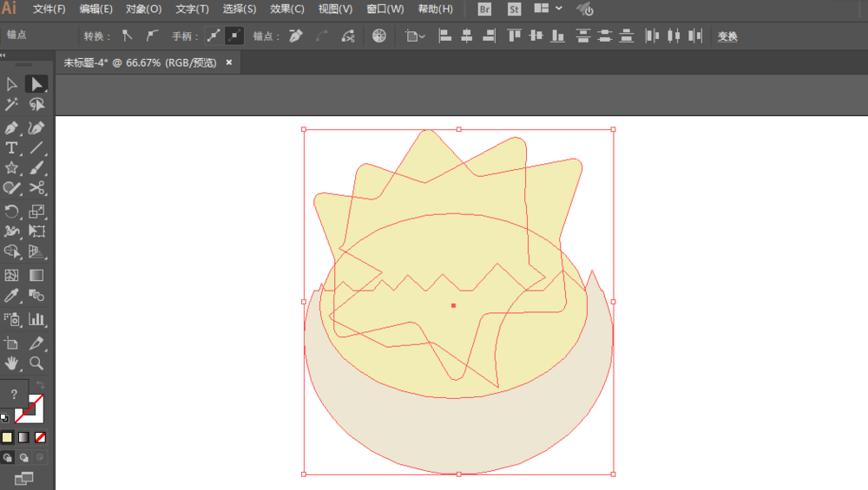Select the Magic Wand tool
The image size is (868, 490).
(11, 104)
